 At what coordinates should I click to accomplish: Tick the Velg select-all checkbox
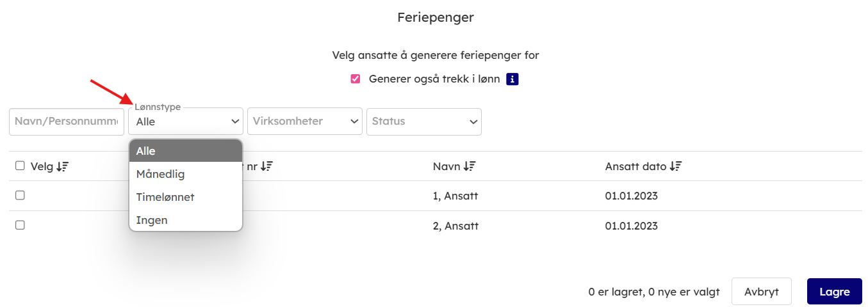pyautogui.click(x=20, y=166)
